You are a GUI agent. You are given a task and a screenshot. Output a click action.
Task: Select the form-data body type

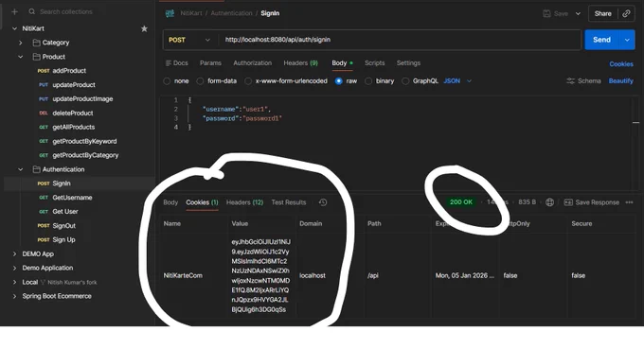(200, 81)
